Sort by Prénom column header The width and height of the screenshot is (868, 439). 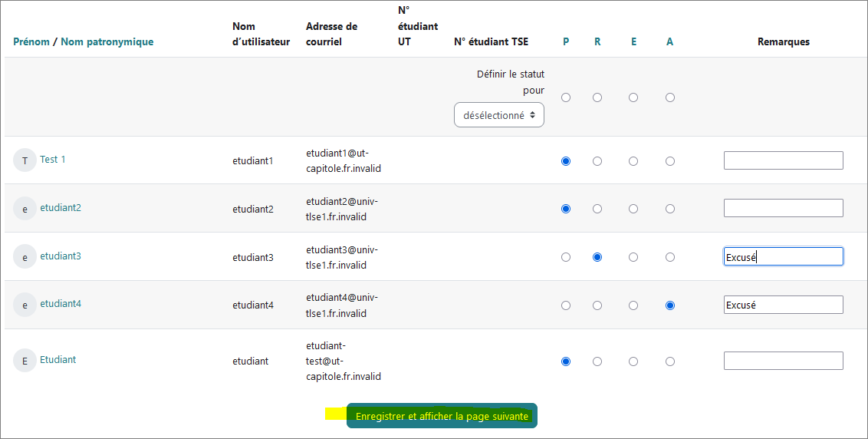pos(31,41)
